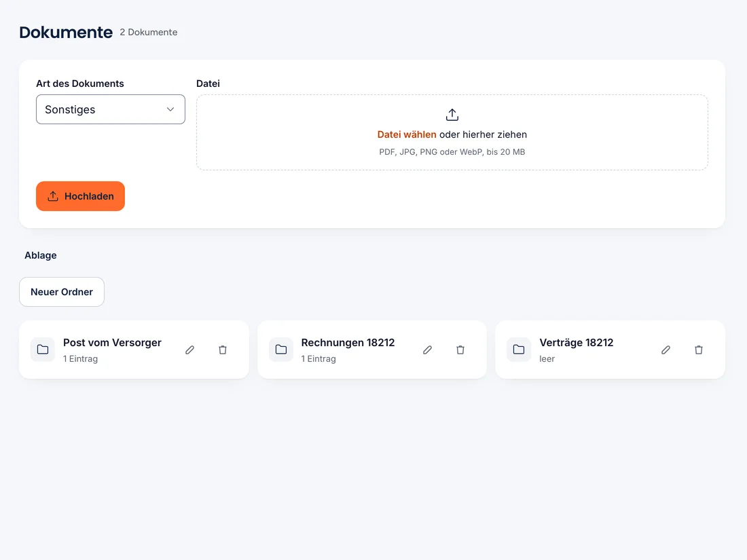Click the '2 Dokumente' count label
This screenshot has width=747, height=560.
point(149,33)
